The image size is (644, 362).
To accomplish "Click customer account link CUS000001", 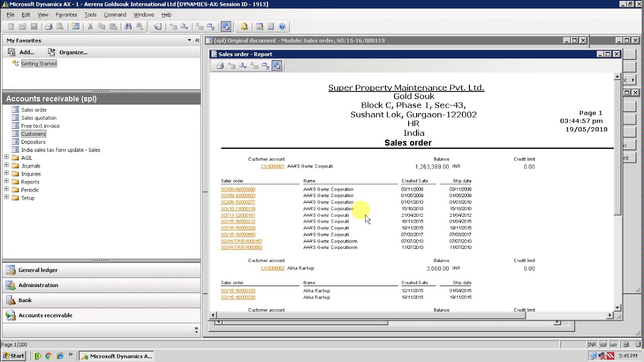I will click(272, 166).
